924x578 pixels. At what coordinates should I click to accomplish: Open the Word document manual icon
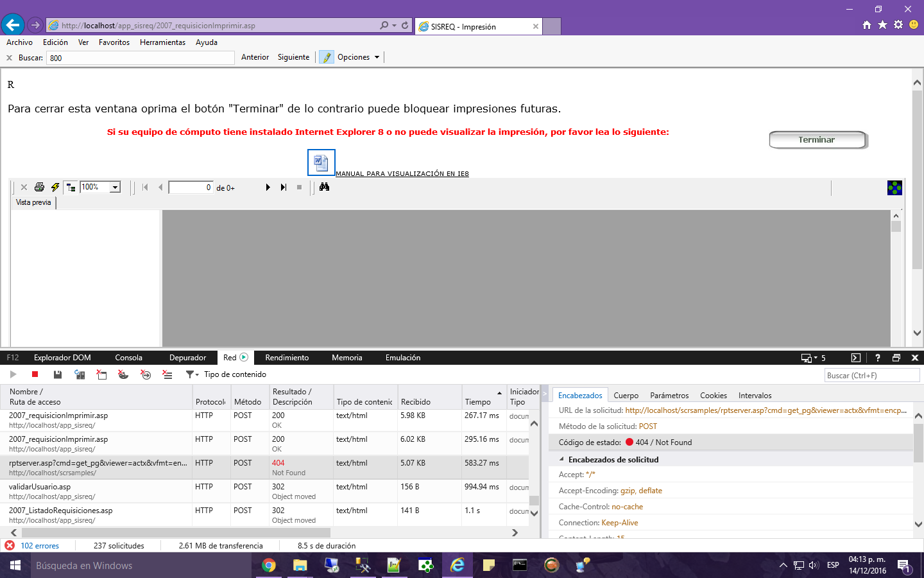[x=321, y=162]
